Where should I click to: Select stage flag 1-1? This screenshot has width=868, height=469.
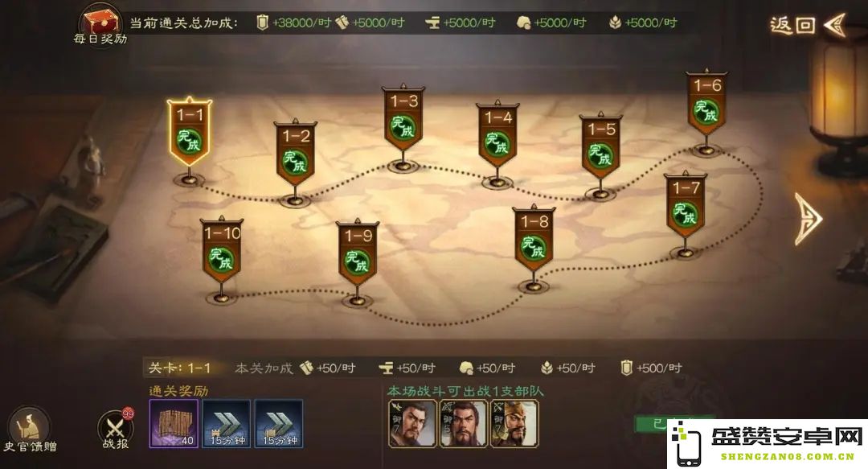pyautogui.click(x=190, y=133)
